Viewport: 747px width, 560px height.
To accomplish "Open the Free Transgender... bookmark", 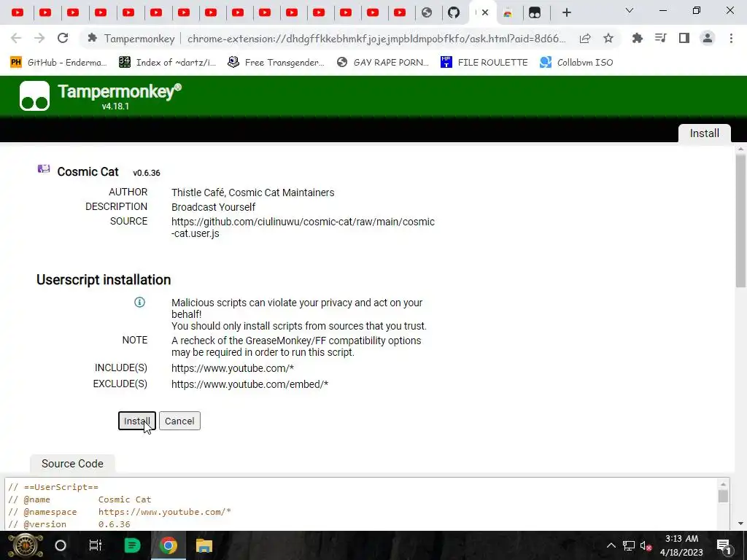I will pos(276,63).
